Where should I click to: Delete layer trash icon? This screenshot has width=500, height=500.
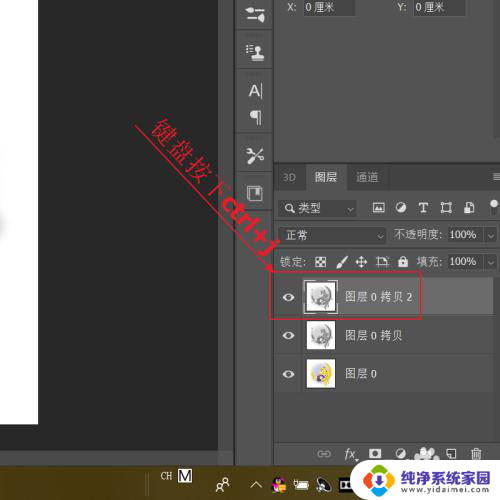[x=476, y=454]
